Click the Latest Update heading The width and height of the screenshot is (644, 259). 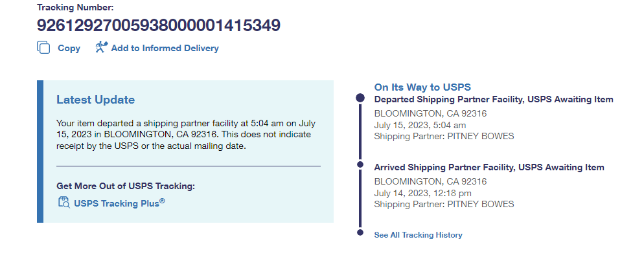95,100
